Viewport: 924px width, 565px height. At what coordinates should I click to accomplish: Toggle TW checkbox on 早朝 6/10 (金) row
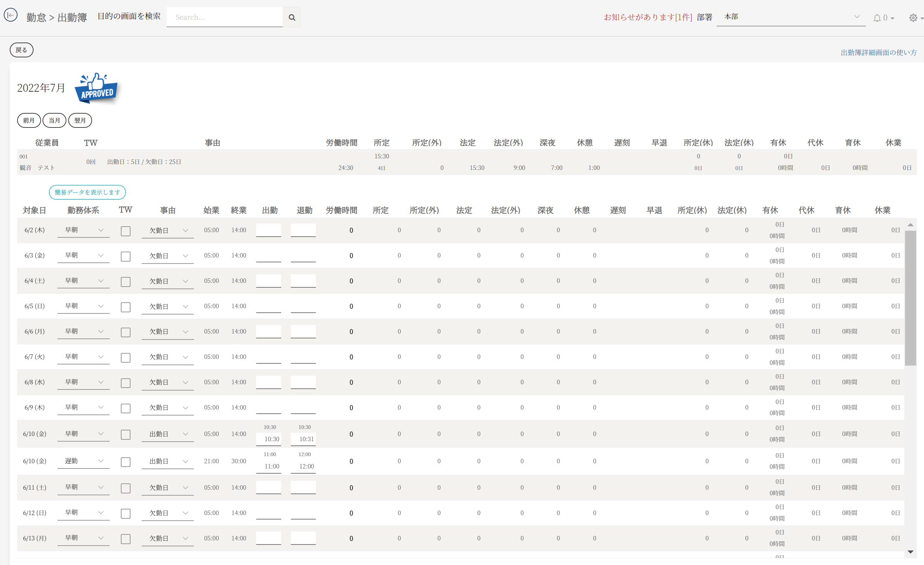126,435
